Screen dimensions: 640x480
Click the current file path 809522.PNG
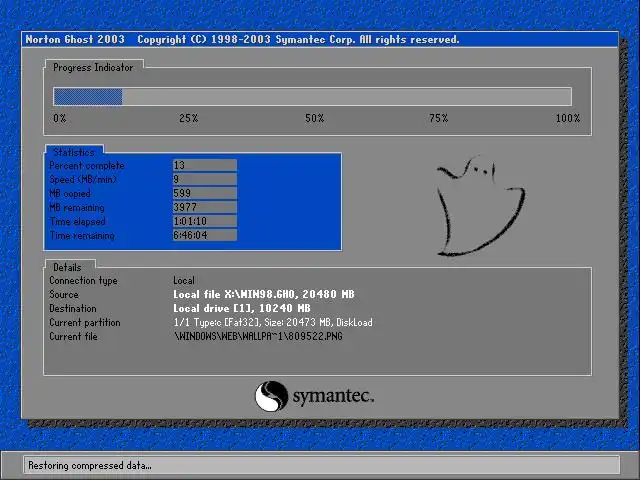pos(258,336)
